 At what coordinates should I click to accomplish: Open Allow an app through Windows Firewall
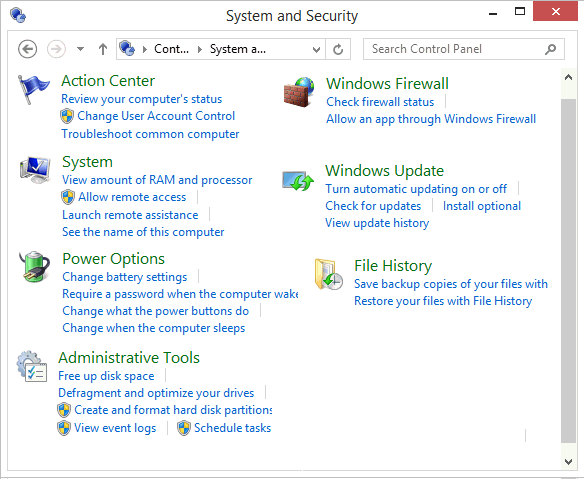[431, 119]
